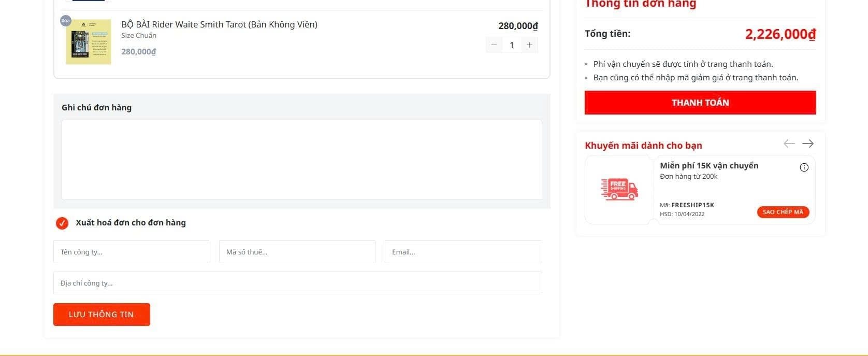Click the Tên công ty input field

point(132,252)
